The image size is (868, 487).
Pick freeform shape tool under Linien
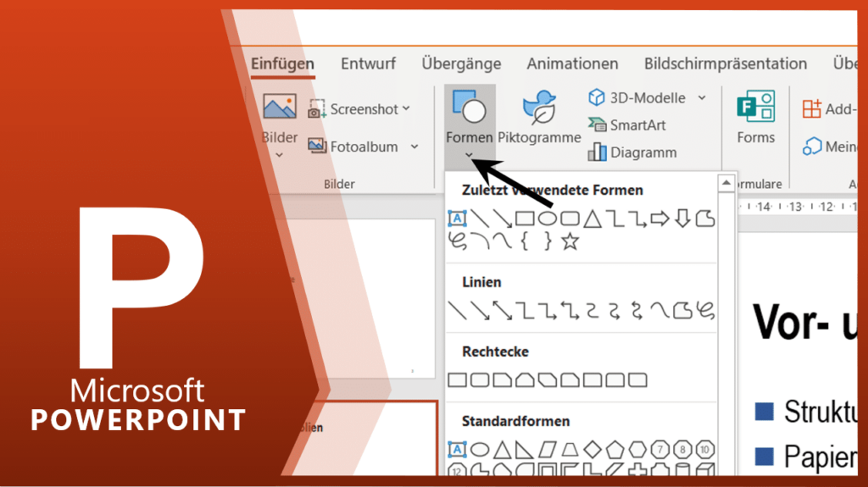coord(682,311)
